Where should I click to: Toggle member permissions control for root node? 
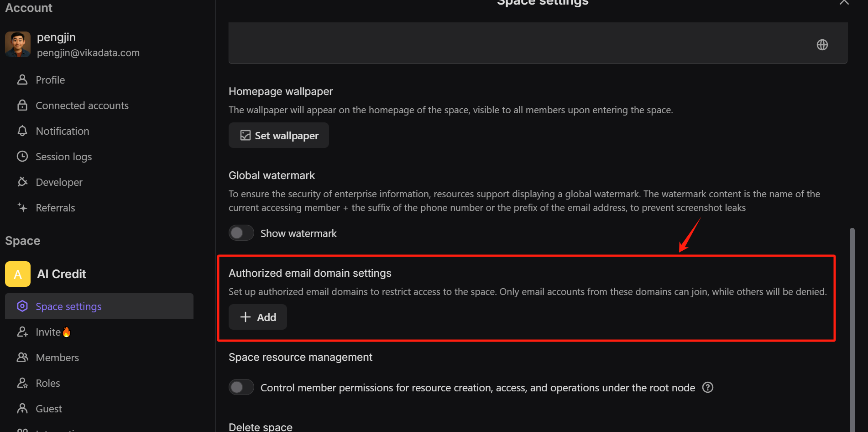tap(241, 388)
